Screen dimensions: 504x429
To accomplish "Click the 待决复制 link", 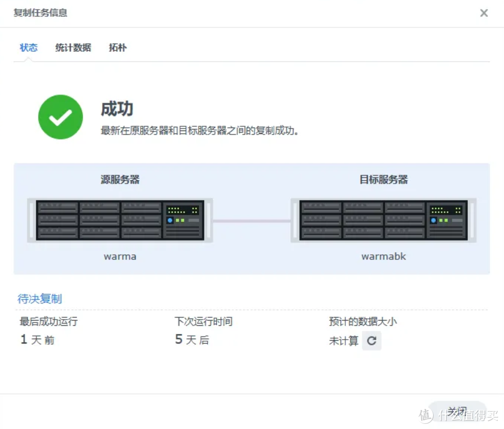I will click(x=40, y=299).
